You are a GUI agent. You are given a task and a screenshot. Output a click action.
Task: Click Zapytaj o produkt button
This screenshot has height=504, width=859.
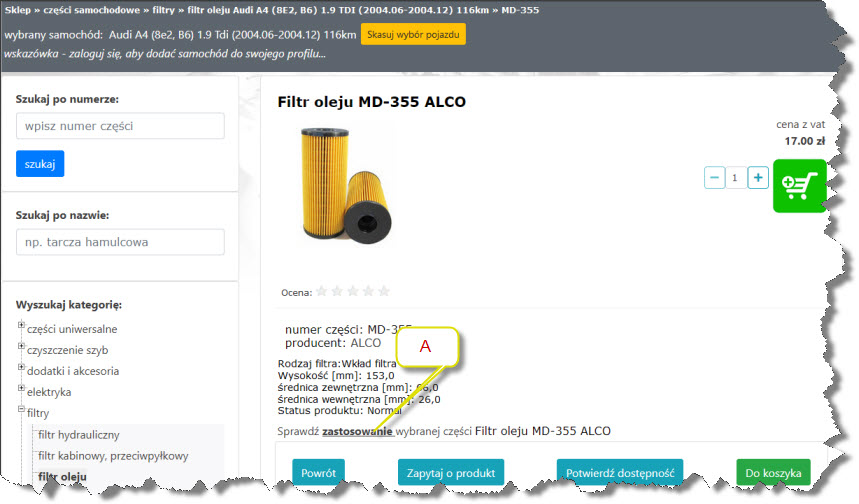pos(451,473)
